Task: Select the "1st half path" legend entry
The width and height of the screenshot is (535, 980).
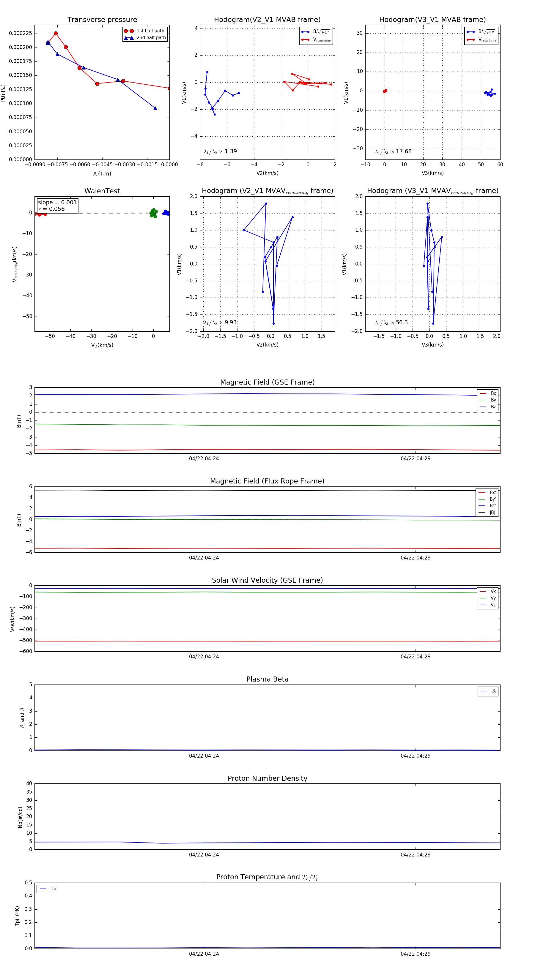Action: tap(145, 31)
